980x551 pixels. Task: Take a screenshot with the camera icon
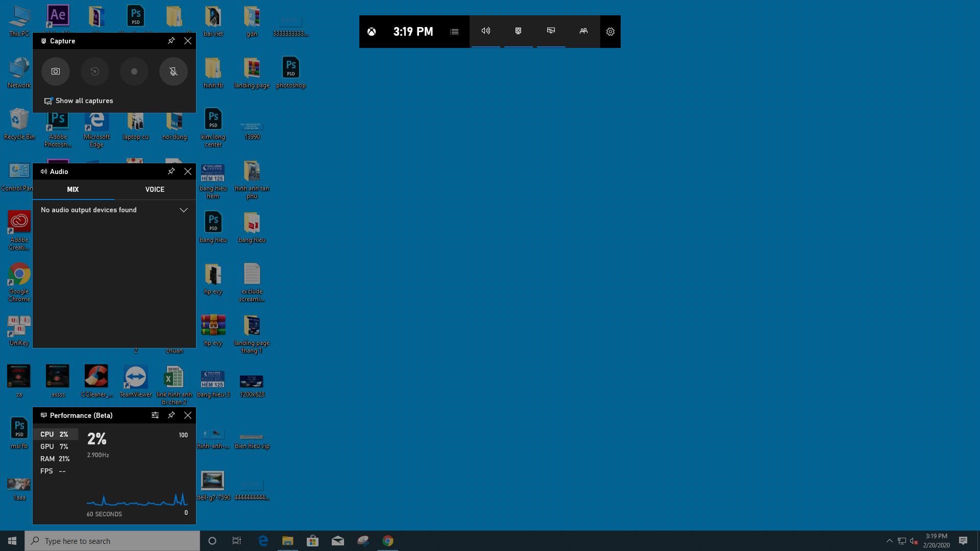tap(55, 71)
